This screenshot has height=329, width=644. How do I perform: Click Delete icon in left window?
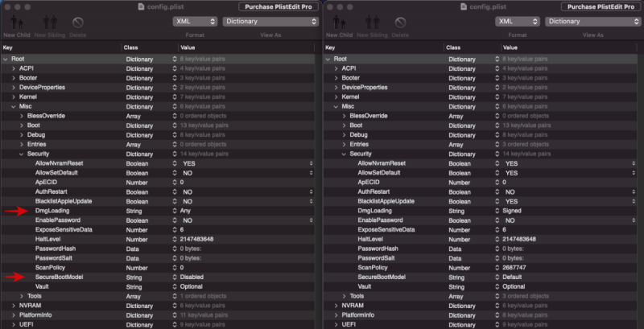tap(77, 23)
